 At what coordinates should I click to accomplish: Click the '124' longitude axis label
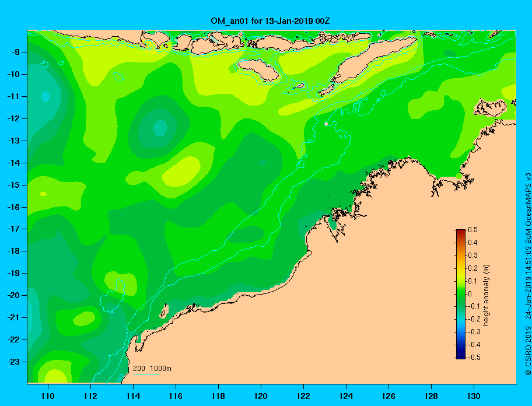point(346,396)
